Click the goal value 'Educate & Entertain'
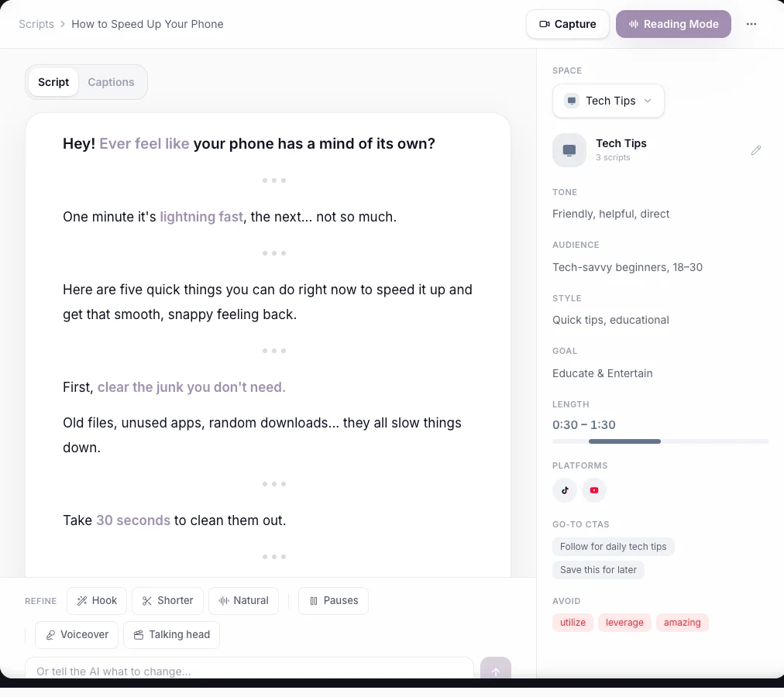 tap(602, 373)
